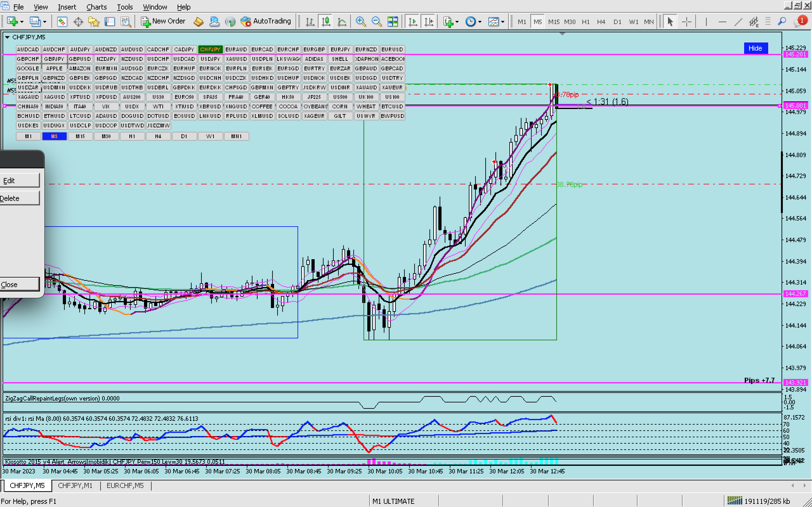Open the Charts menu

[96, 7]
